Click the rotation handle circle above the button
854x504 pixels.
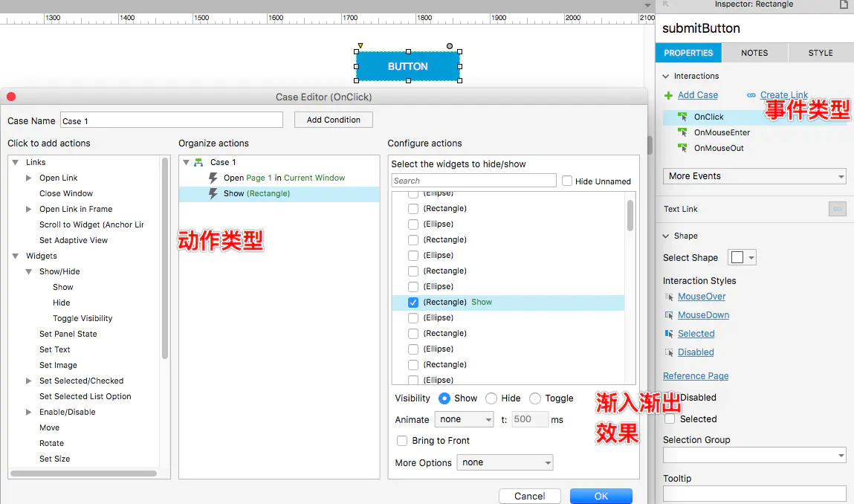pos(450,46)
